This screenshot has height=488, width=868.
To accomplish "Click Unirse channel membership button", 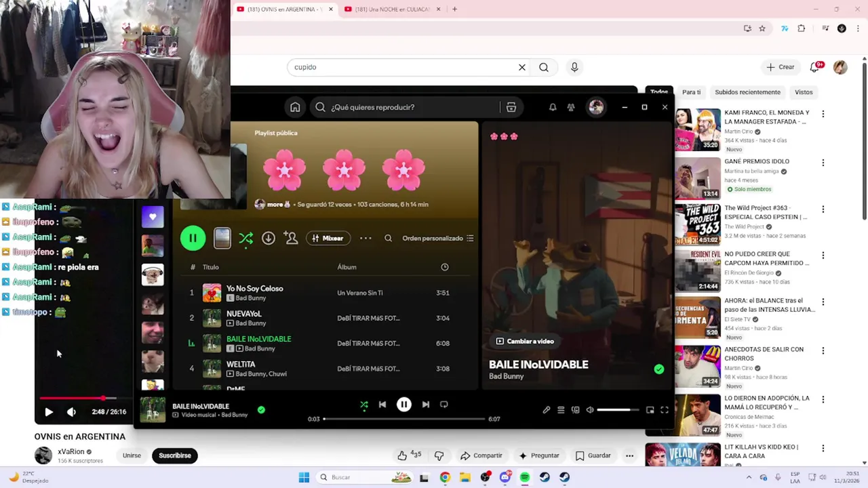I will (132, 455).
